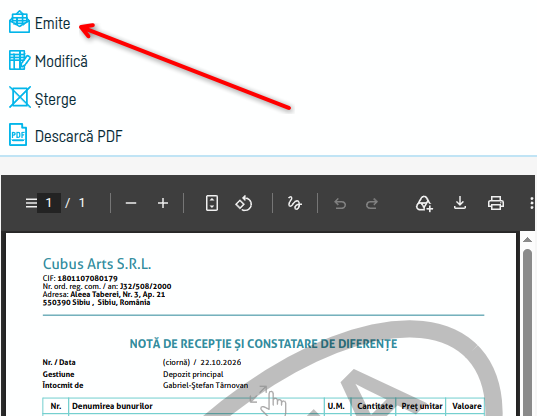This screenshot has height=416, width=537.
Task: Click the Modifică table-pencil icon
Action: point(19,60)
